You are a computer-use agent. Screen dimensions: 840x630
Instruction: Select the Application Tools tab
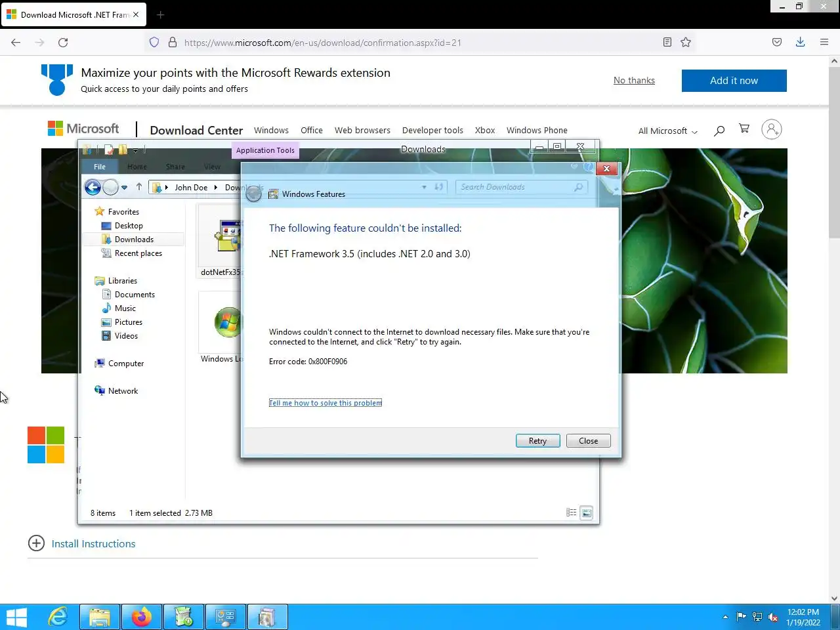(x=265, y=150)
